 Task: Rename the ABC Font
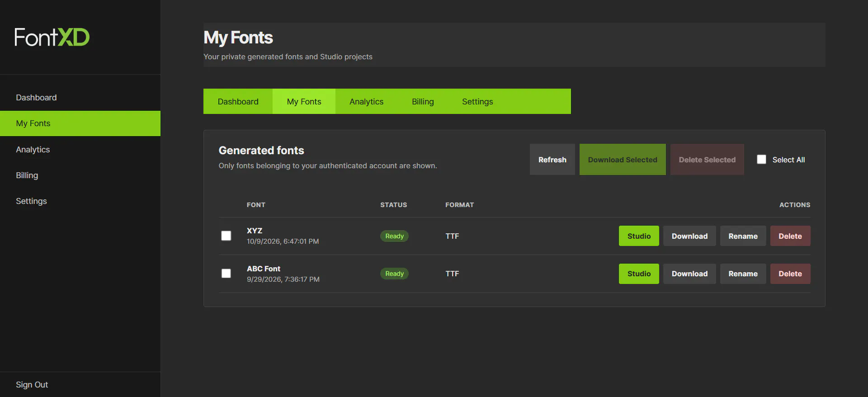point(743,274)
